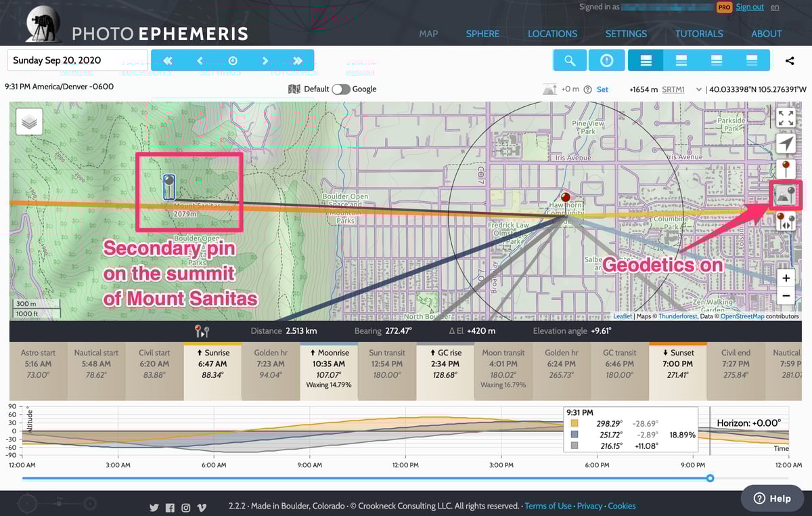812x516 pixels.
Task: Select the Sun transit 12:54 PM tile
Action: point(387,370)
